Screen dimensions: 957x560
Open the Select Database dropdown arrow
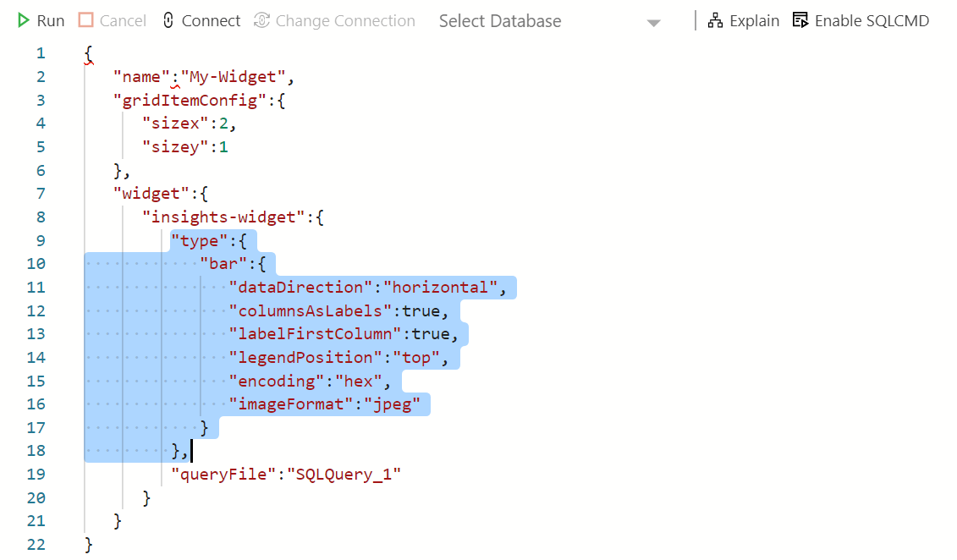[653, 23]
